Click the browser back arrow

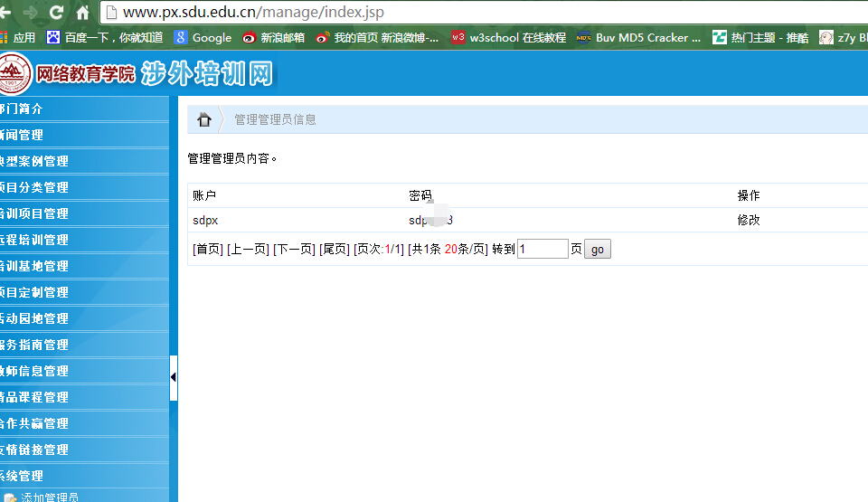point(5,12)
